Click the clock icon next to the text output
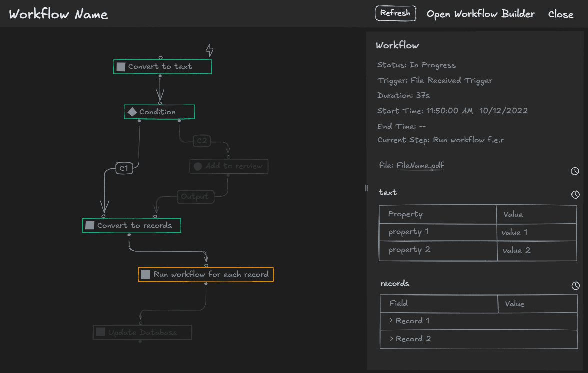The image size is (588, 373). (x=574, y=194)
